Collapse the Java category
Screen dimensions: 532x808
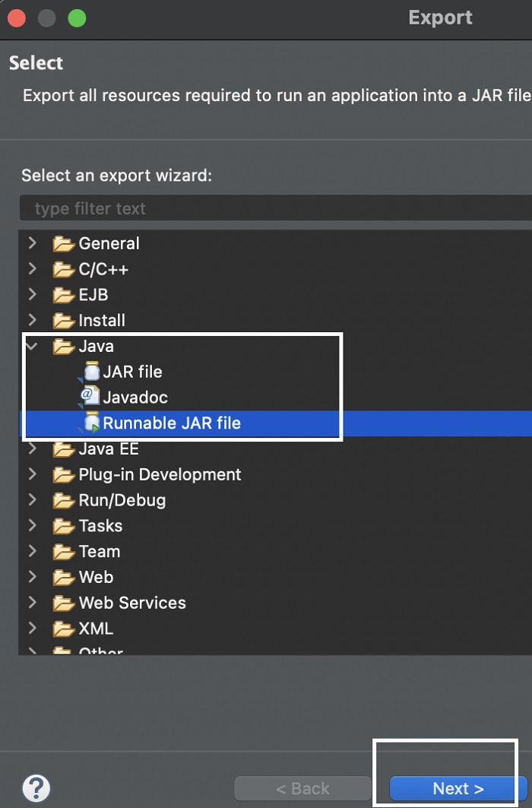32,346
